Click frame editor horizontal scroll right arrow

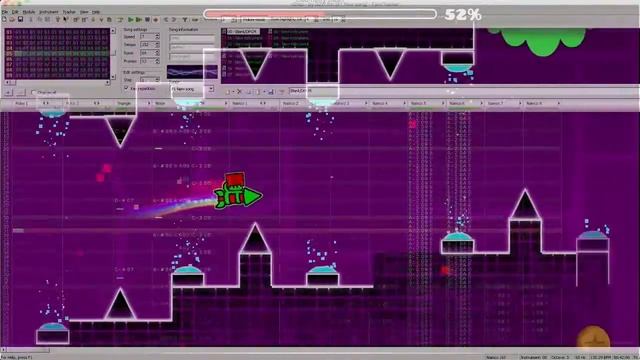pyautogui.click(x=108, y=82)
